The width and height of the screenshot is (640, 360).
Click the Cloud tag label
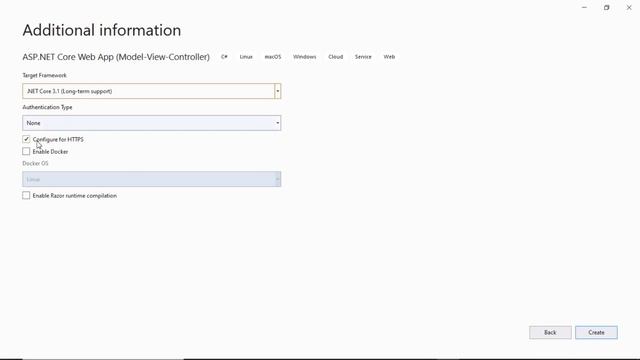(x=336, y=57)
